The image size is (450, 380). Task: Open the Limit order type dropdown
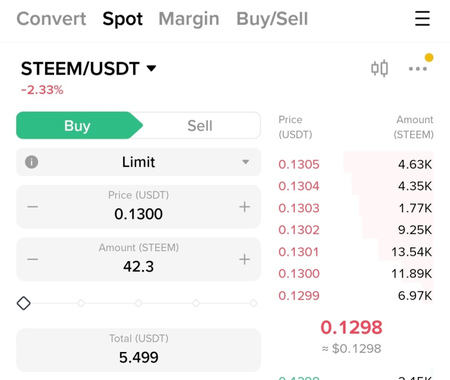coord(138,162)
